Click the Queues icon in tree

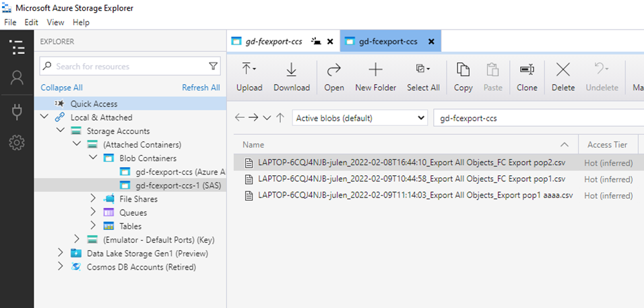108,212
